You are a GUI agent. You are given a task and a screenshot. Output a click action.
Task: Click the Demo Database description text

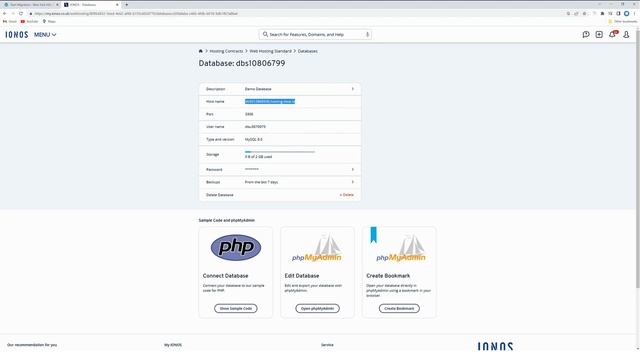pos(258,89)
